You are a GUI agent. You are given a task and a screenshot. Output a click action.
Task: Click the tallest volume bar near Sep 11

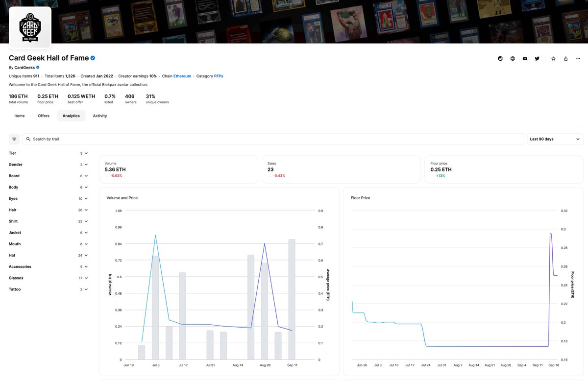[x=292, y=299]
